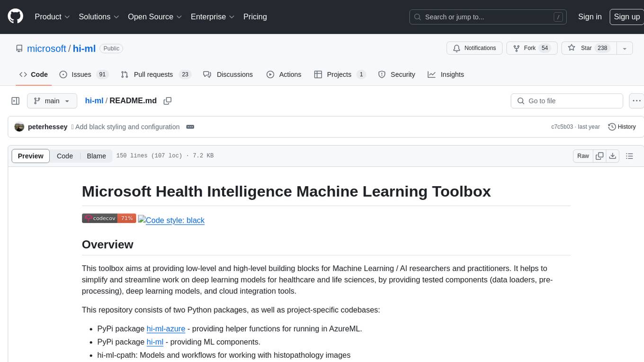Image resolution: width=644 pixels, height=362 pixels.
Task: Click the Overview heading
Action: 107,244
